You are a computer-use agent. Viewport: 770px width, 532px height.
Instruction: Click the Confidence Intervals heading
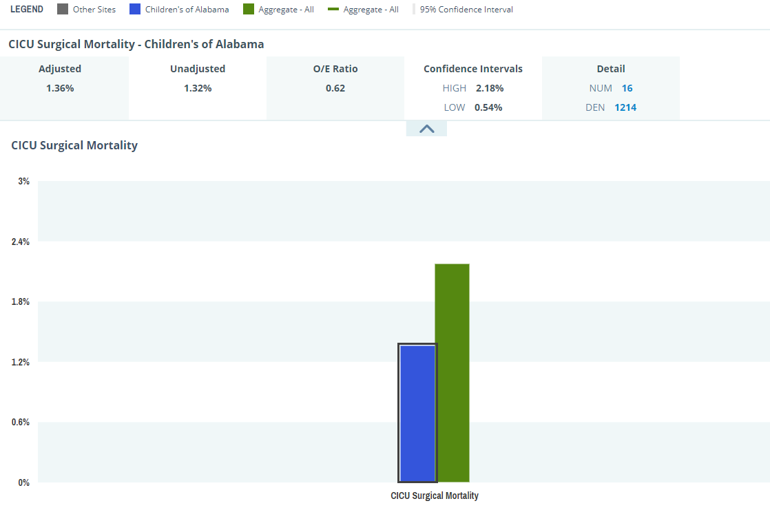473,69
